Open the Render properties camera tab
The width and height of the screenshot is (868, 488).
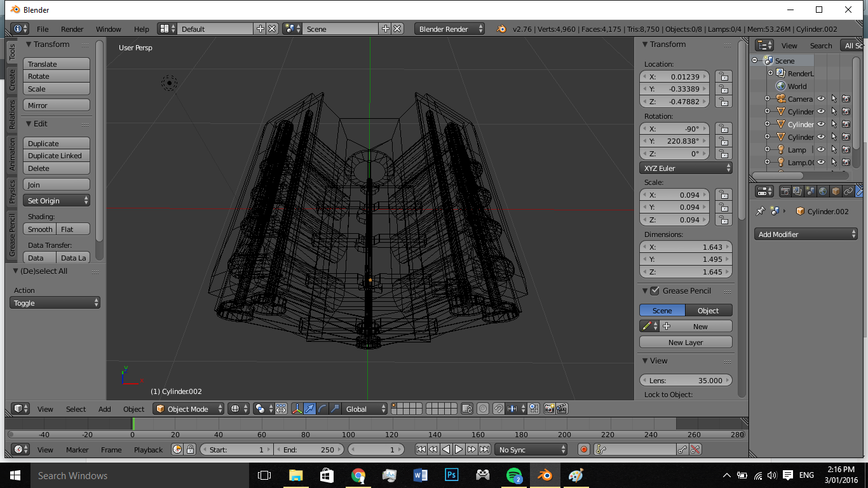pos(785,191)
